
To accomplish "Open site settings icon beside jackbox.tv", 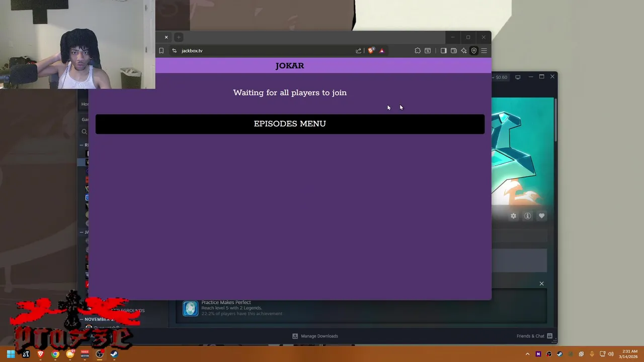I will (x=174, y=51).
